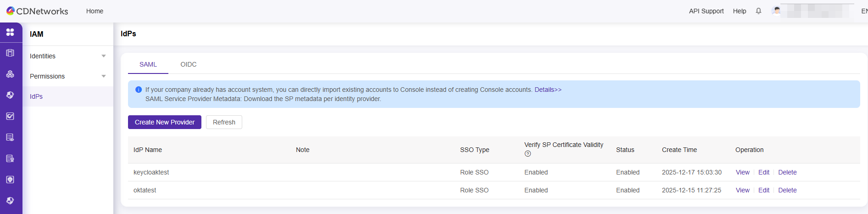Screen dimensions: 868x214
Task: Click the building-style icon in purple sidebar
Action: coord(10,53)
